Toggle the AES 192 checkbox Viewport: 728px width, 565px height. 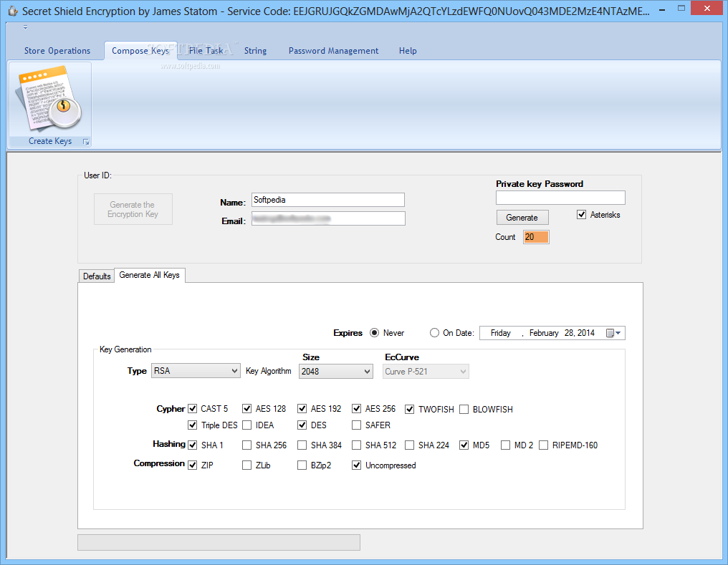(x=302, y=409)
